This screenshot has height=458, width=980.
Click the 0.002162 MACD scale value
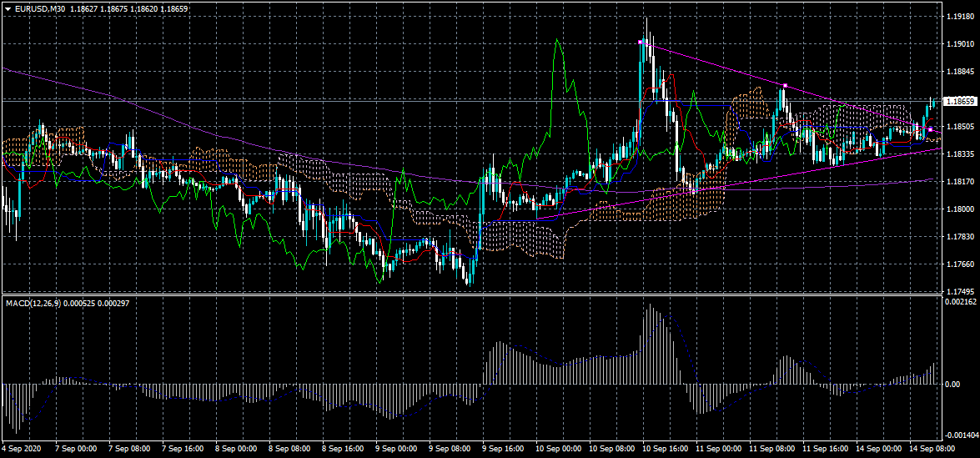click(959, 300)
